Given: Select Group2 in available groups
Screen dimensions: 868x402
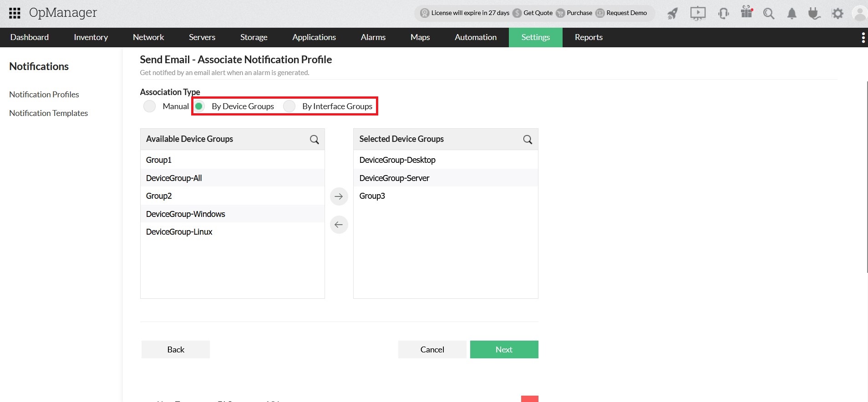Looking at the screenshot, I should [x=233, y=196].
